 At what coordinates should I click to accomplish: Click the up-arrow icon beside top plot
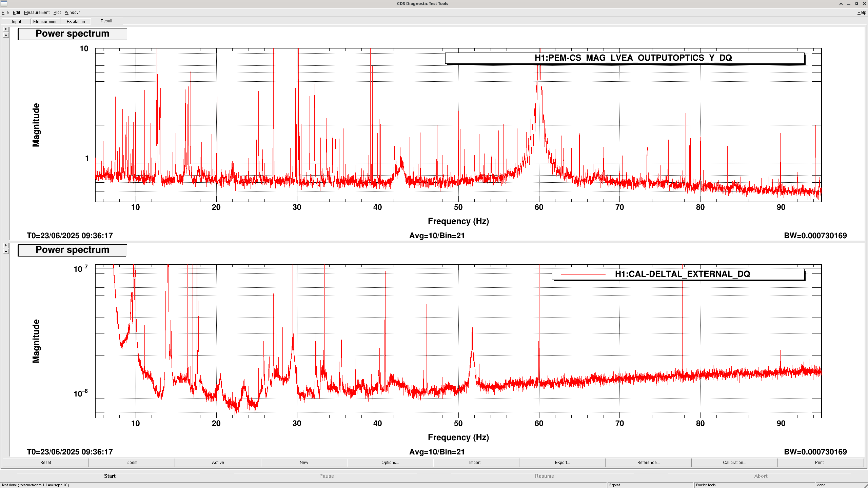point(6,35)
